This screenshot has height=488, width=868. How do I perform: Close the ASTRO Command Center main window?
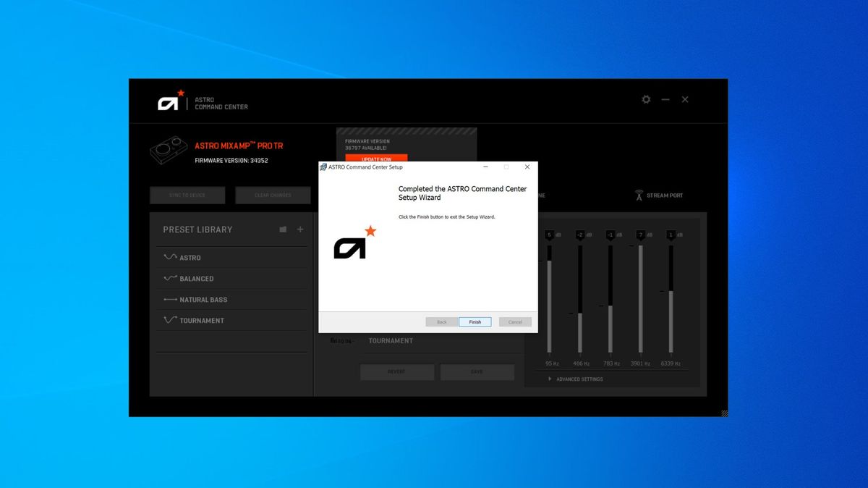pos(685,99)
